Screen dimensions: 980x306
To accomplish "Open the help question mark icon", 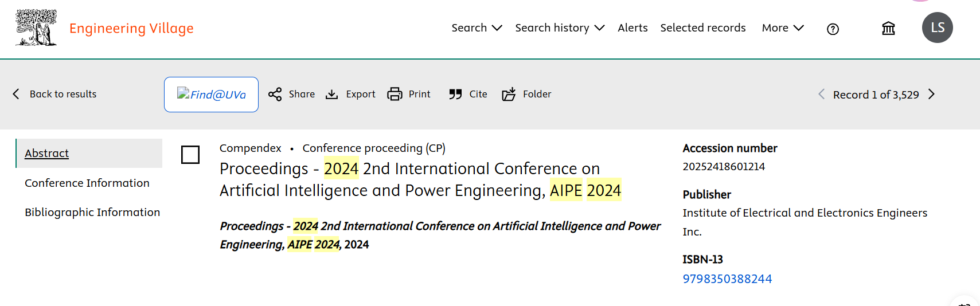I will [833, 29].
